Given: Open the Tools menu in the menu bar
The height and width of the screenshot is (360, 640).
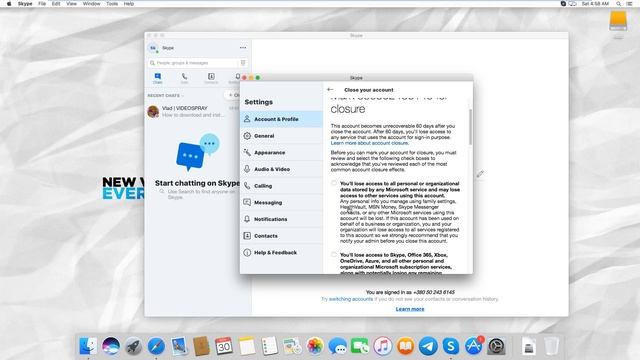Looking at the screenshot, I should pos(112,4).
